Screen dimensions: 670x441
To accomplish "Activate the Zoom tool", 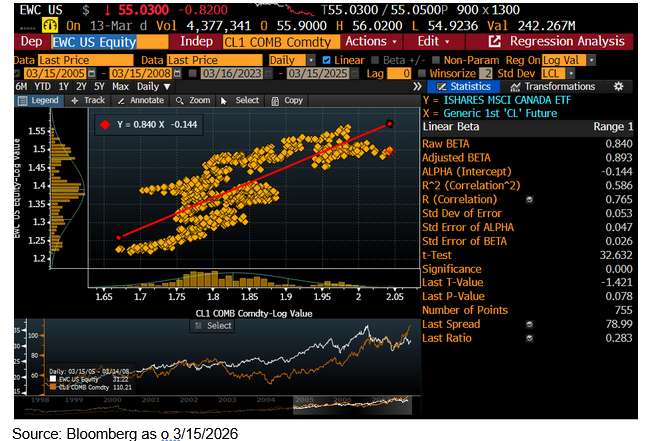I will (193, 100).
